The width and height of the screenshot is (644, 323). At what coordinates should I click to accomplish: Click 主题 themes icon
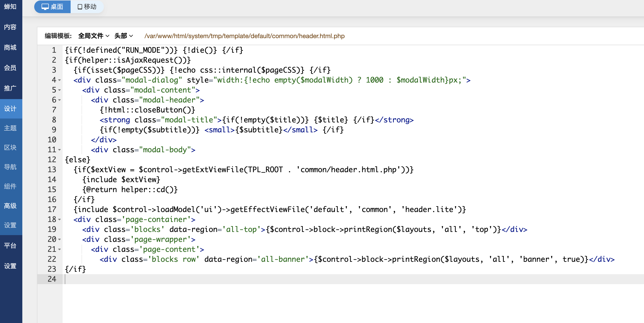click(11, 128)
